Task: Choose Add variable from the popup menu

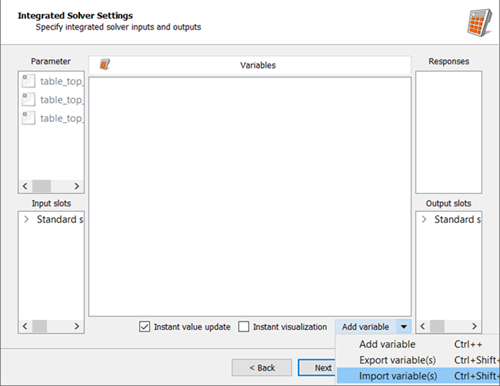Action: click(x=418, y=344)
